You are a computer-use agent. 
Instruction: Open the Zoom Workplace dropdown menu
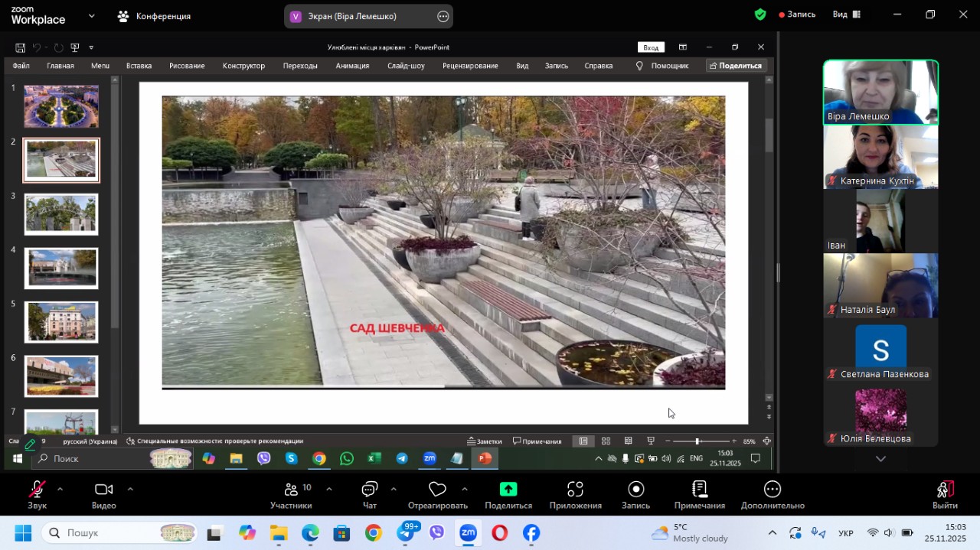coord(92,15)
